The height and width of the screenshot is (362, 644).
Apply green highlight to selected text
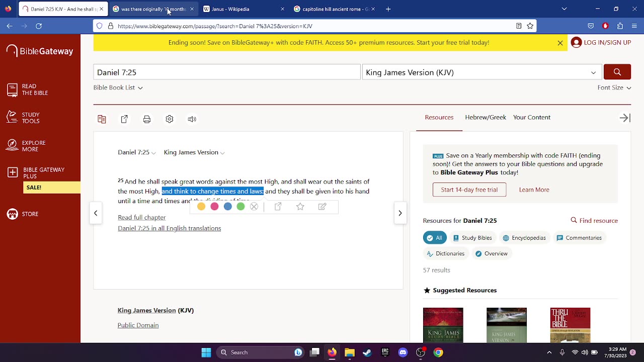tap(240, 207)
